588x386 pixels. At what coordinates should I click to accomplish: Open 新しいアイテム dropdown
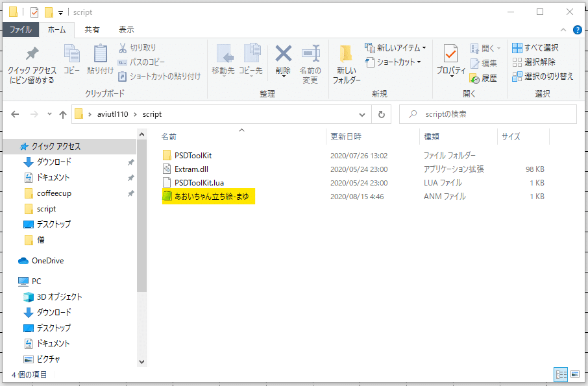pos(395,47)
